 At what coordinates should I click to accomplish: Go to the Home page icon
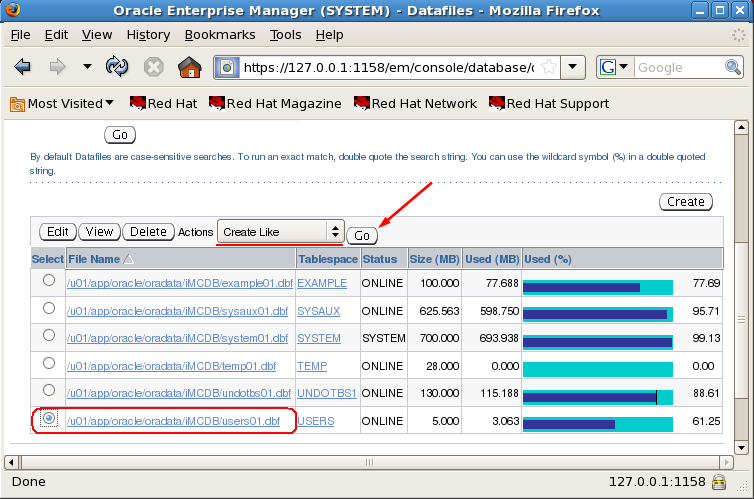[x=189, y=67]
